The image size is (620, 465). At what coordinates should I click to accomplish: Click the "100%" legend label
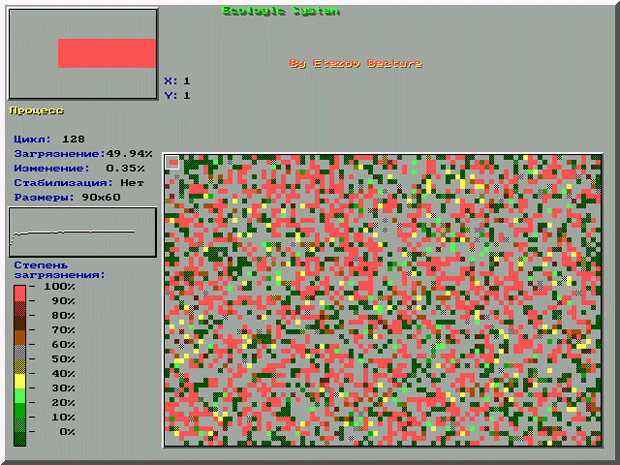59,286
